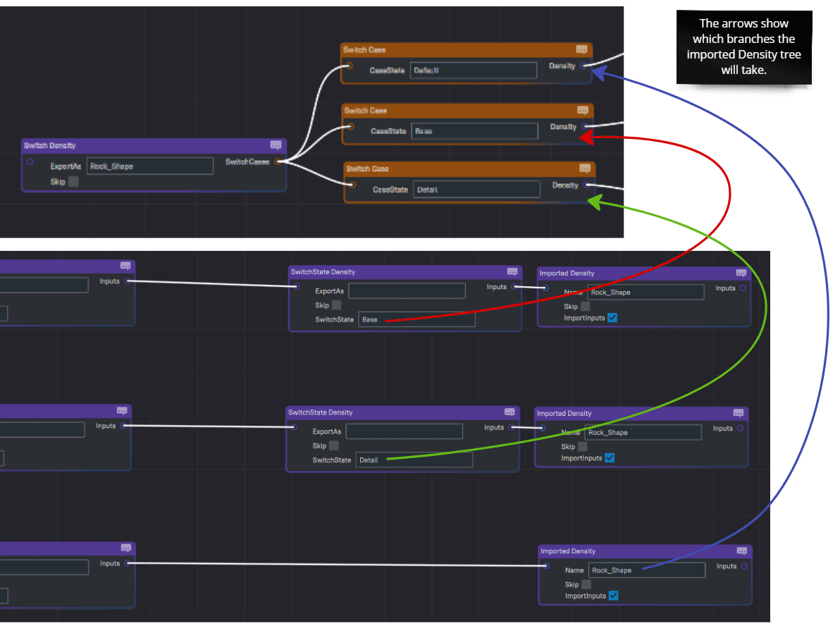Uncheck ImportInputs on Imported Density beside Detail SwitchState
Viewport: 840px width, 628px height.
click(610, 458)
